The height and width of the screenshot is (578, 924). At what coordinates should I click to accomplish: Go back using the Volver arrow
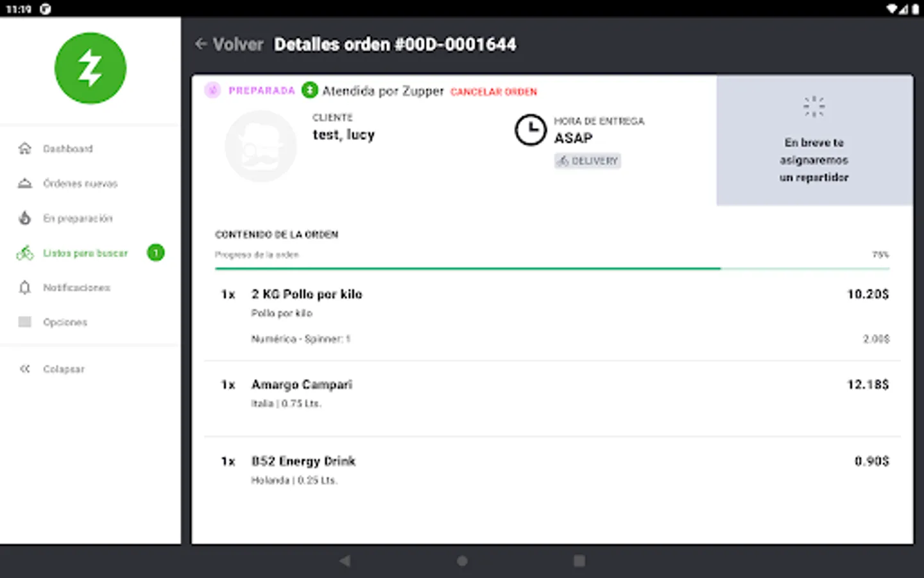pos(201,44)
